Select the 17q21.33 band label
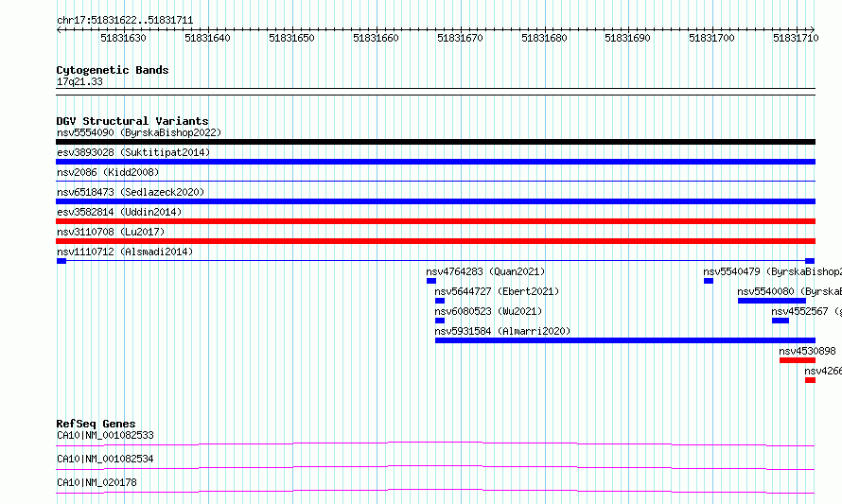Image resolution: width=842 pixels, height=504 pixels. (79, 81)
